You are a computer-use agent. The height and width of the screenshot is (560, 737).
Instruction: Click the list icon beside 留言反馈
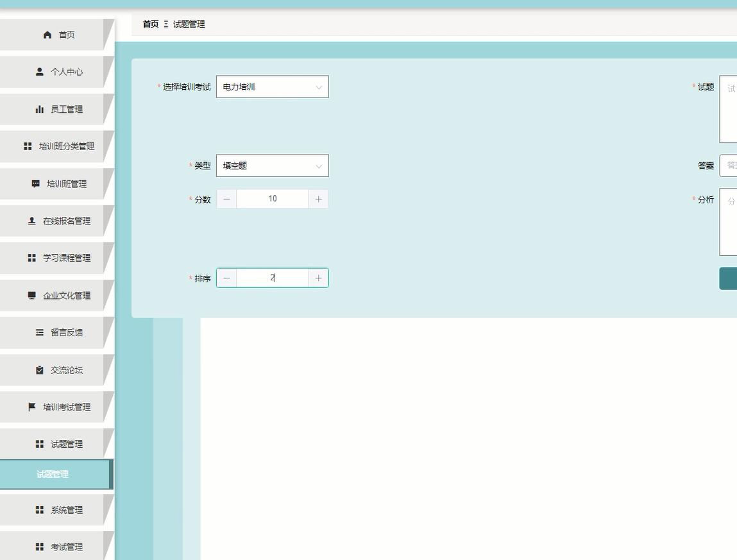(40, 332)
